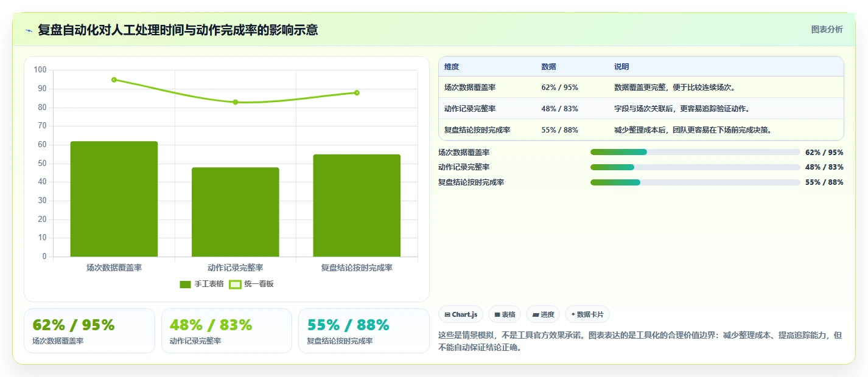This screenshot has height=377, width=868.
Task: Click x-axis label 动作记录完整率 under chart
Action: click(236, 268)
